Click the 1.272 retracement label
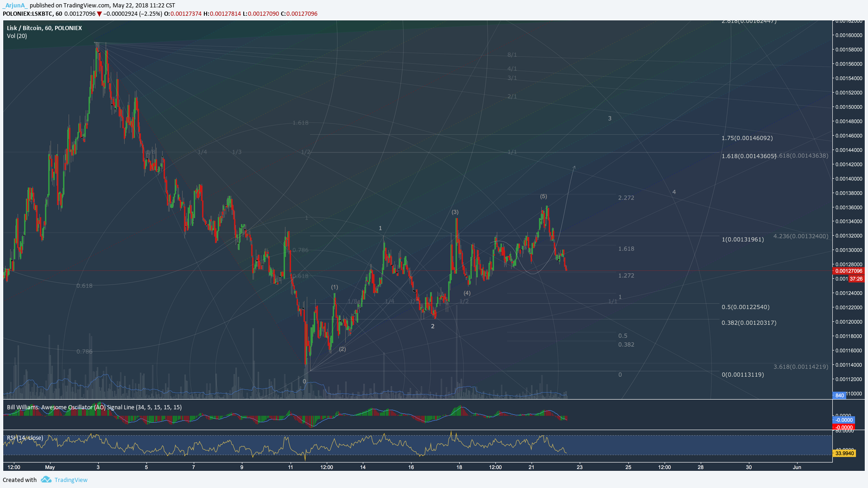Viewport: 868px width, 488px height. click(626, 275)
